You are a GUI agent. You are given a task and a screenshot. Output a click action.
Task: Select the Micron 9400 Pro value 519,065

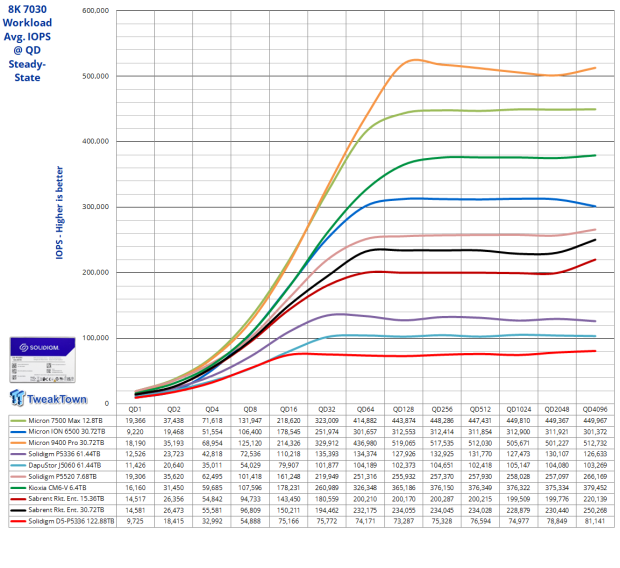pyautogui.click(x=403, y=443)
